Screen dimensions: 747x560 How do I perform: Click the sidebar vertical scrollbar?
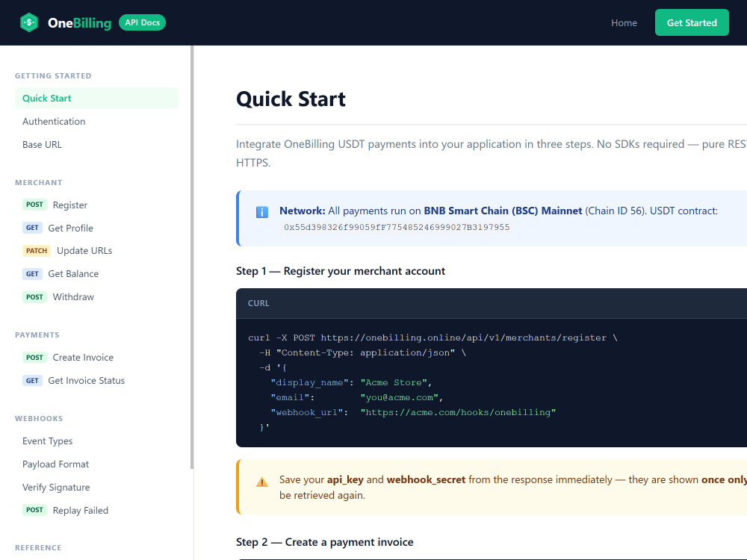pyautogui.click(x=192, y=257)
